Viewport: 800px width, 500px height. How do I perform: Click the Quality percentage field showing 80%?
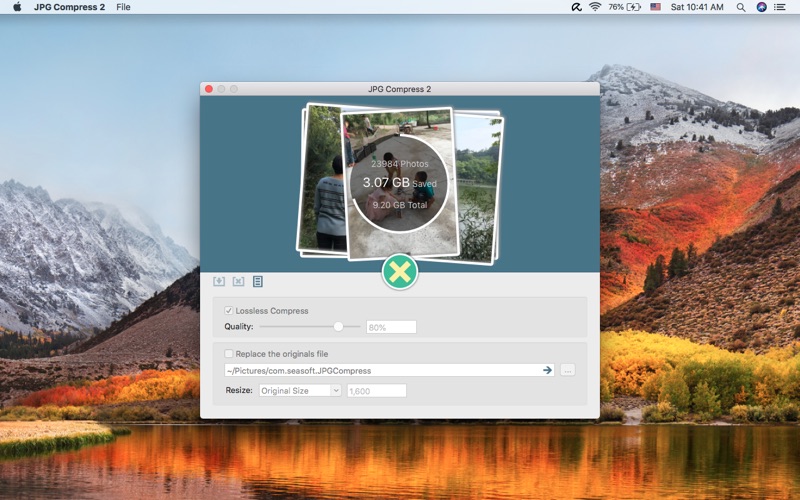391,327
